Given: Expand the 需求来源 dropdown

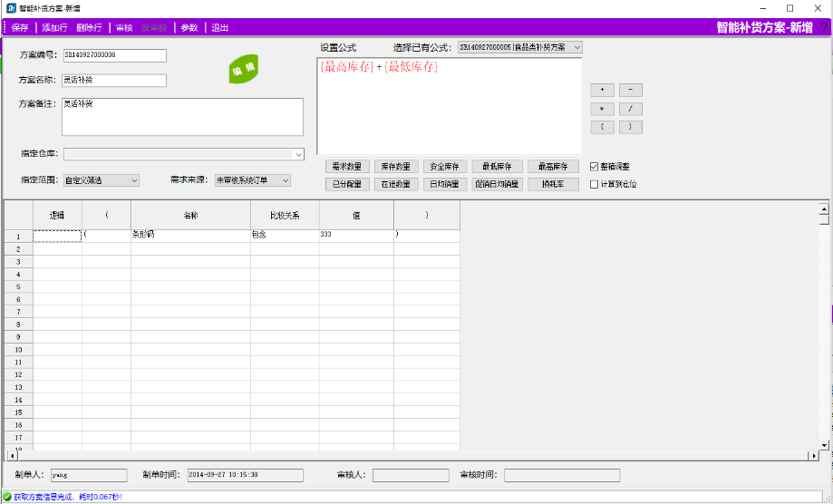Looking at the screenshot, I should [x=286, y=180].
